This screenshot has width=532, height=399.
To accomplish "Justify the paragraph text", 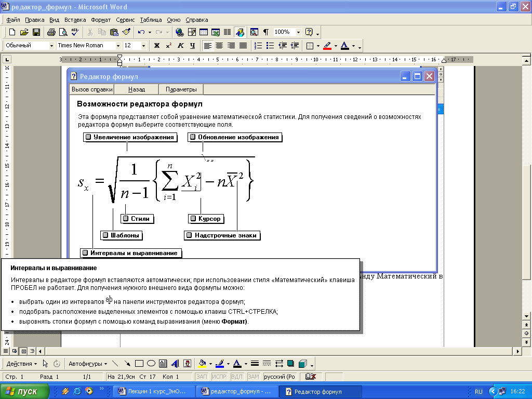I will pyautogui.click(x=243, y=46).
